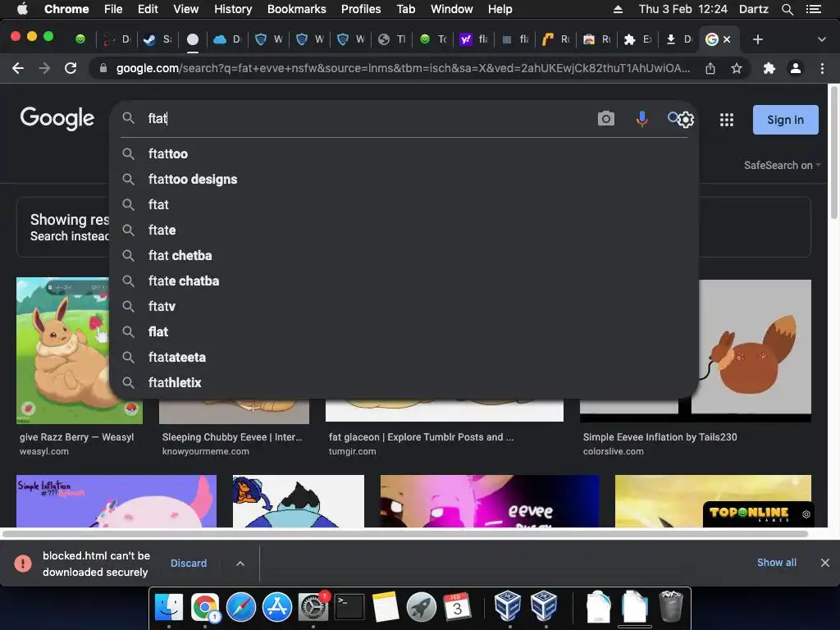
Task: Open the Profiles menu
Action: [361, 9]
